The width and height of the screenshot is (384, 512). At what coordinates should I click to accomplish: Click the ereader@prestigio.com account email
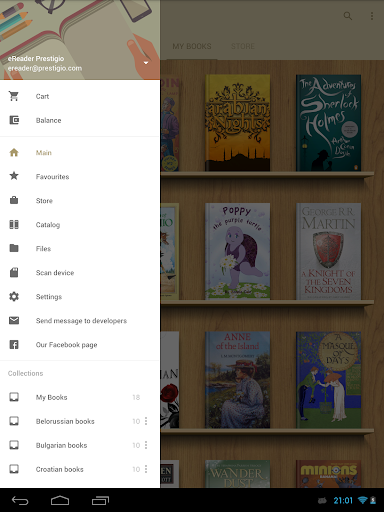[45, 68]
